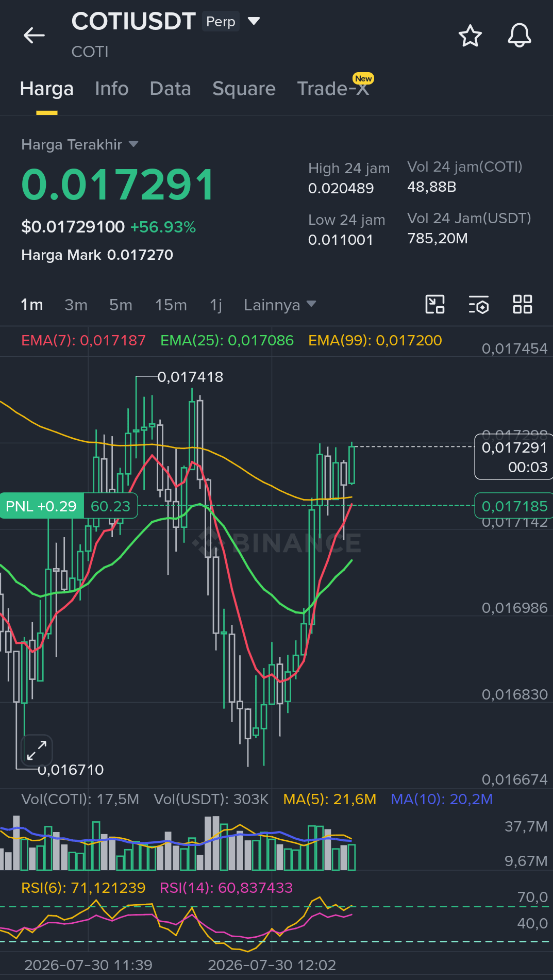Switch to the Square tab
553x980 pixels.
[244, 89]
